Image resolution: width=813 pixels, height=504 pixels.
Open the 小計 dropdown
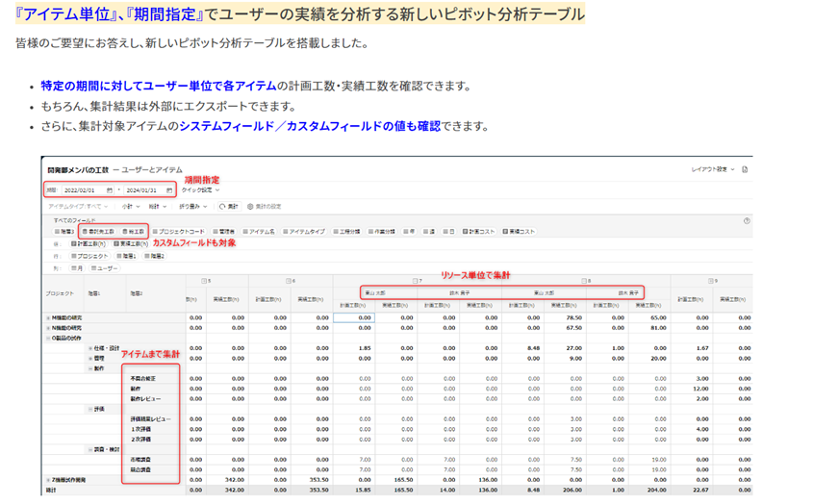coord(131,207)
